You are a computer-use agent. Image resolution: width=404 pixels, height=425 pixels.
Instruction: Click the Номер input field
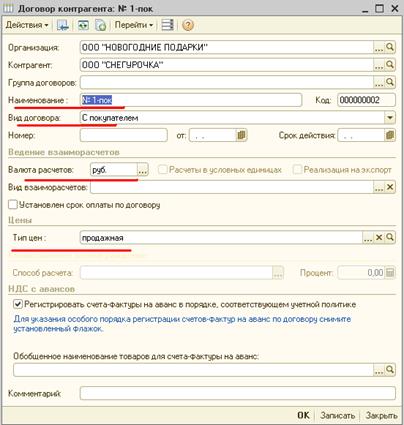pos(123,135)
